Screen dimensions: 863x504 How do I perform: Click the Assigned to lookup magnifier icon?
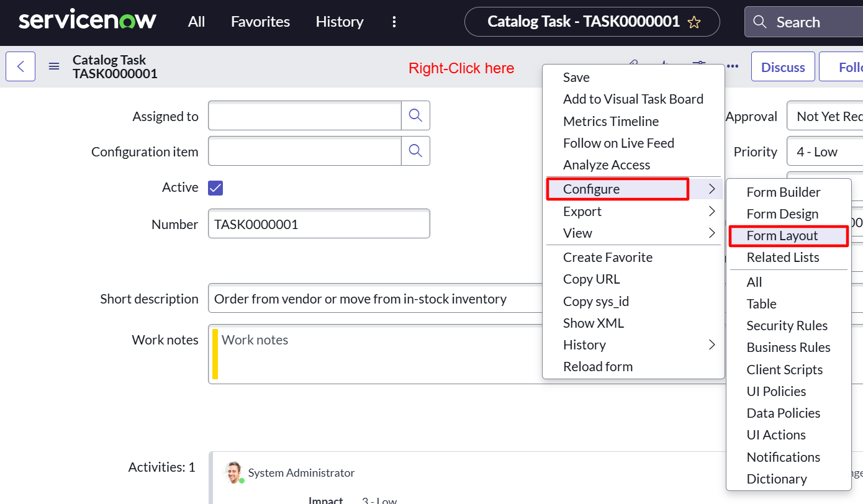[x=415, y=115]
